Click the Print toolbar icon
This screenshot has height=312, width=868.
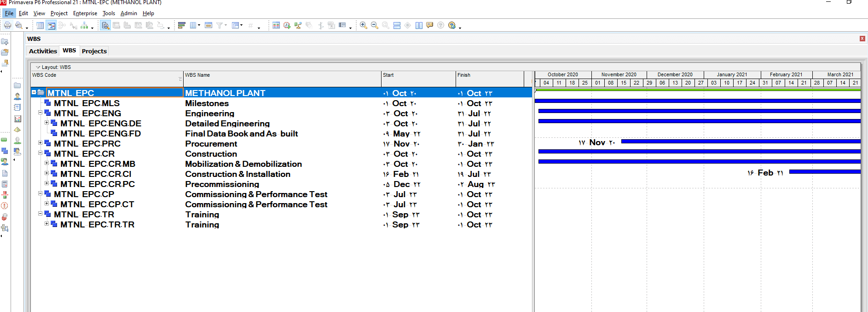pyautogui.click(x=7, y=25)
